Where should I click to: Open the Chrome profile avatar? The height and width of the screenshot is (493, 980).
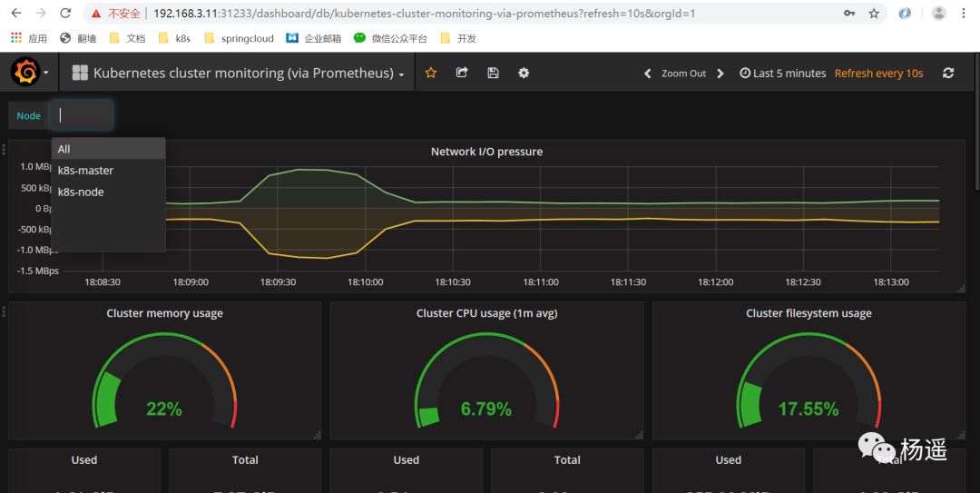point(939,13)
